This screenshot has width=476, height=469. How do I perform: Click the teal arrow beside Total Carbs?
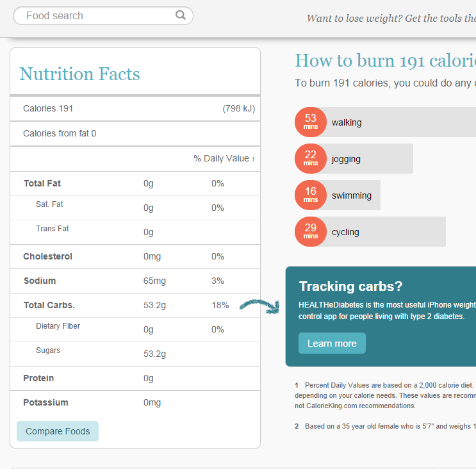click(x=259, y=306)
